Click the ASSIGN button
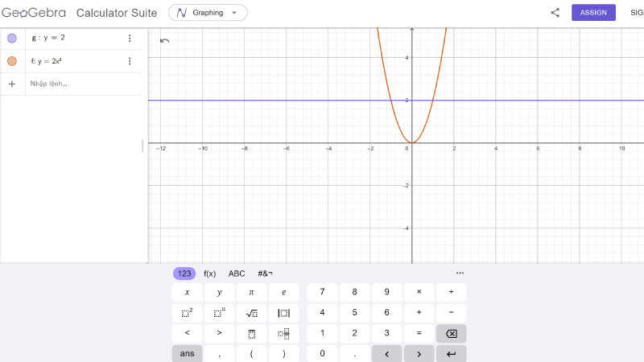 [x=592, y=13]
